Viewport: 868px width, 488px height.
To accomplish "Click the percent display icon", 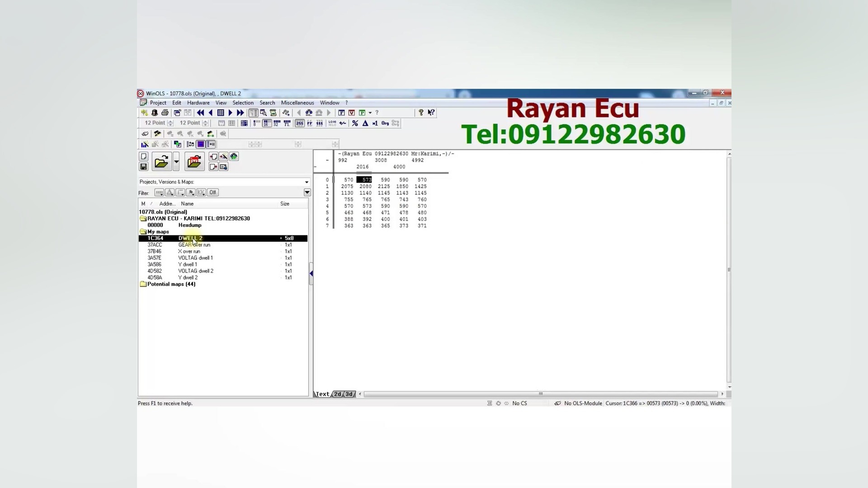I will click(355, 123).
